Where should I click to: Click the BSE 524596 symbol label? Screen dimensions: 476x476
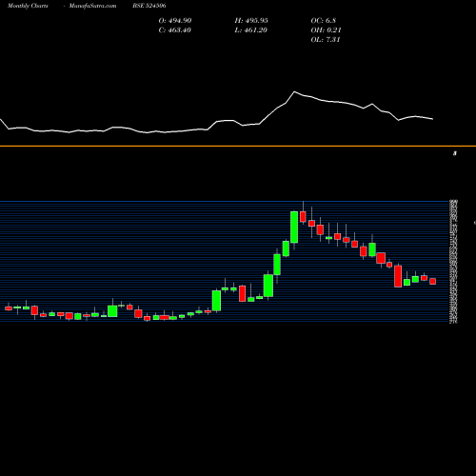coord(149,6)
